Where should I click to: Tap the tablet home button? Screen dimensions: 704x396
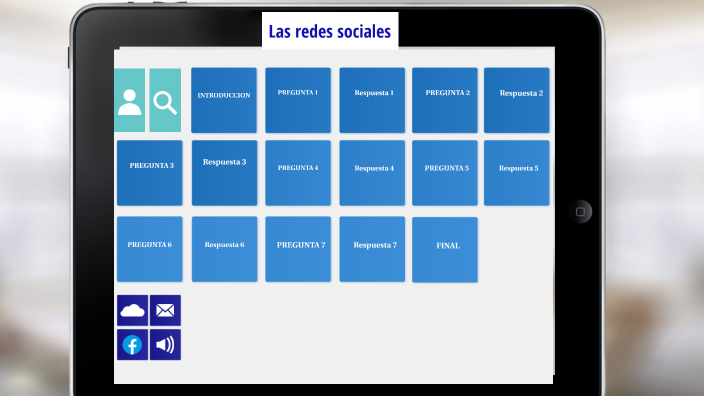coord(580,211)
